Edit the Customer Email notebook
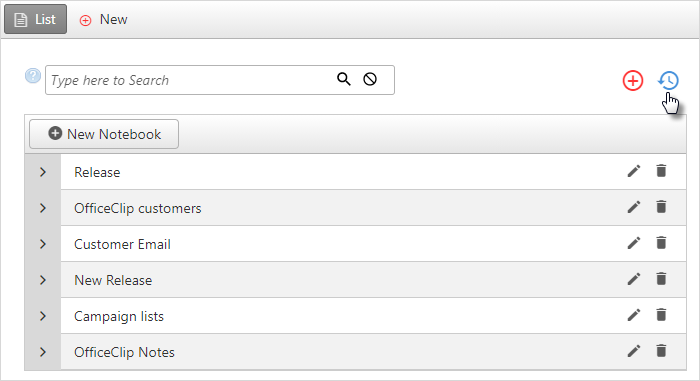Viewport: 700px width, 381px height. 633,243
